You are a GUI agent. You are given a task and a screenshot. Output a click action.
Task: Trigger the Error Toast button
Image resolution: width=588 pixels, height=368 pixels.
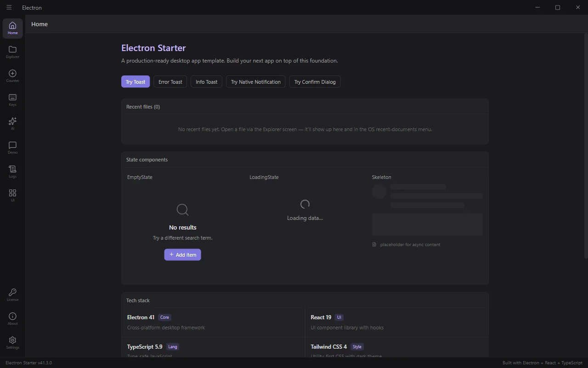click(170, 82)
